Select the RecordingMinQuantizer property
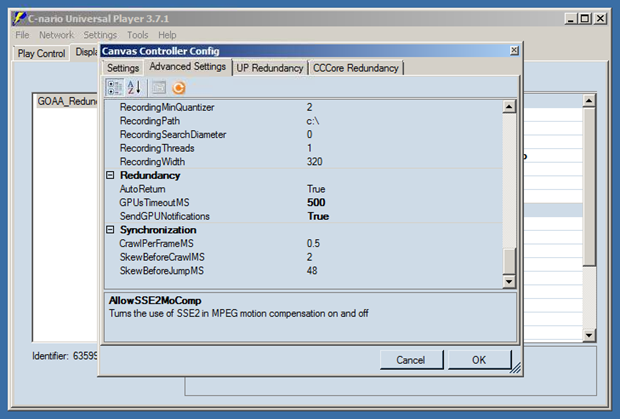The height and width of the screenshot is (419, 620). pos(167,107)
